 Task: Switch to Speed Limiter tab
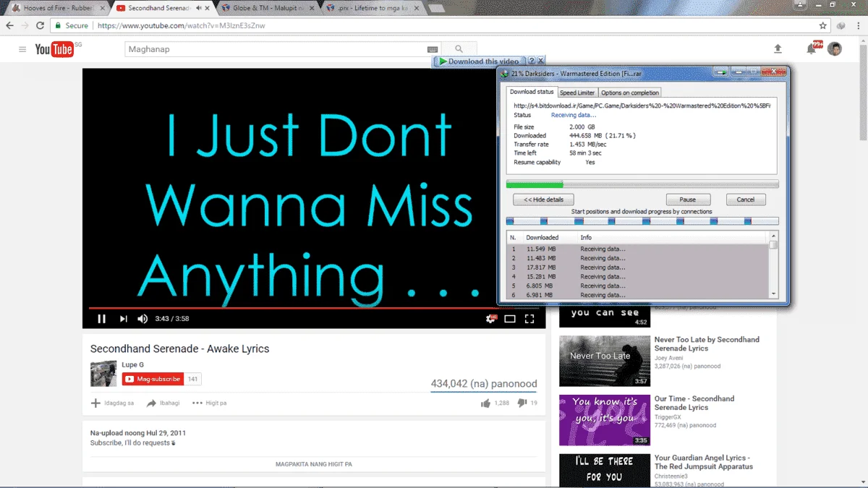click(577, 93)
